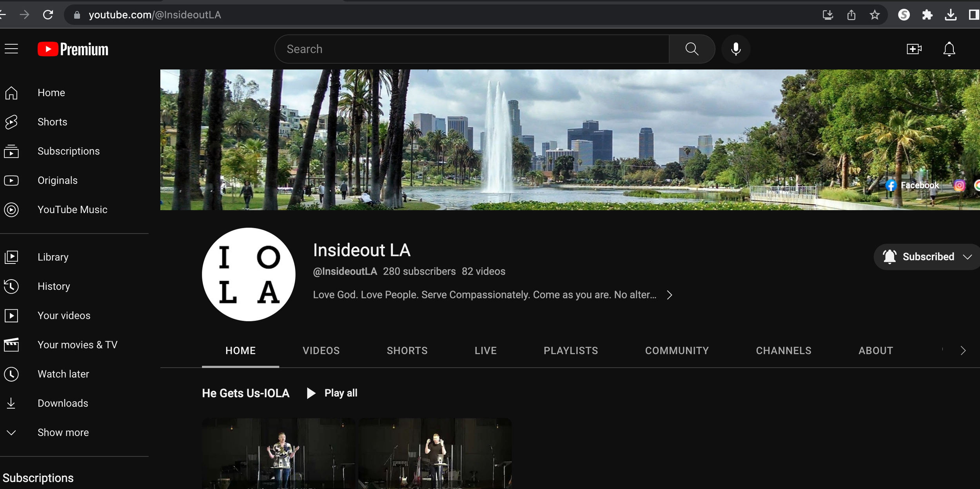Start a voice search
Image resolution: width=980 pixels, height=489 pixels.
point(736,49)
